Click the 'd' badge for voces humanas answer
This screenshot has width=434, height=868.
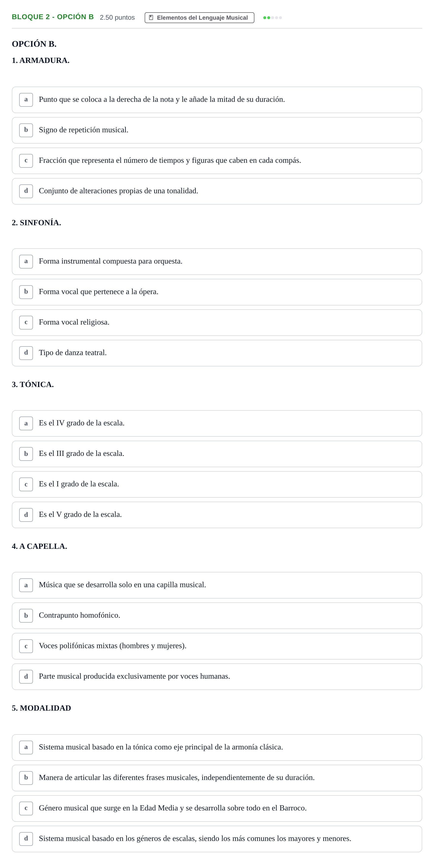click(x=26, y=677)
